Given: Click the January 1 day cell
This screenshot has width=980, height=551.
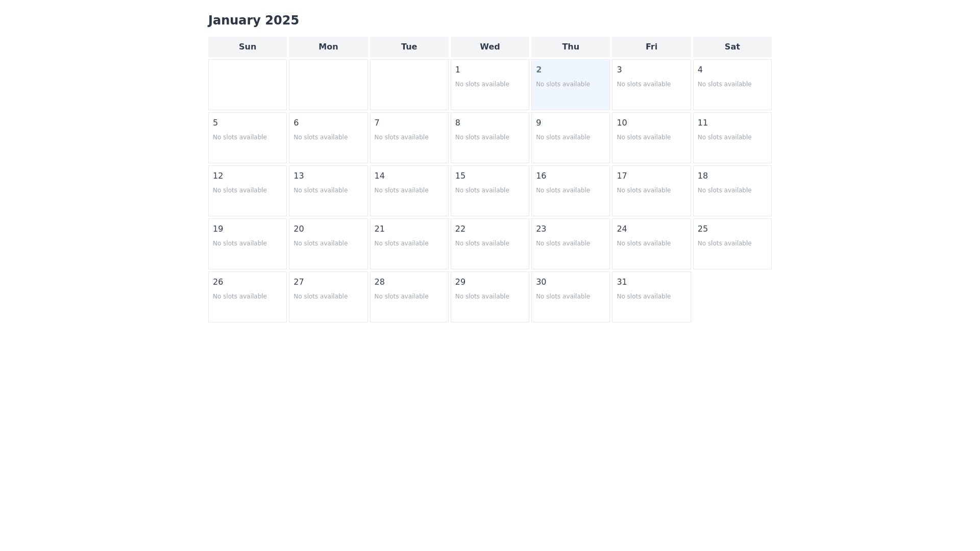Looking at the screenshot, I should [489, 85].
